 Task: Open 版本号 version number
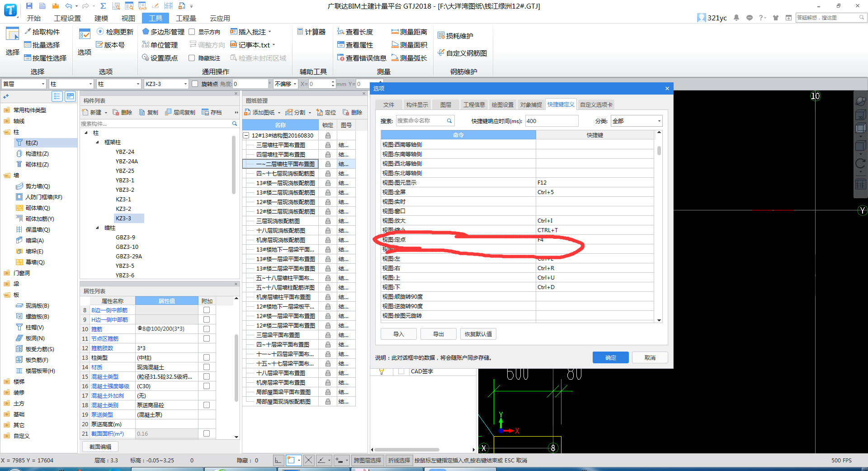(110, 45)
